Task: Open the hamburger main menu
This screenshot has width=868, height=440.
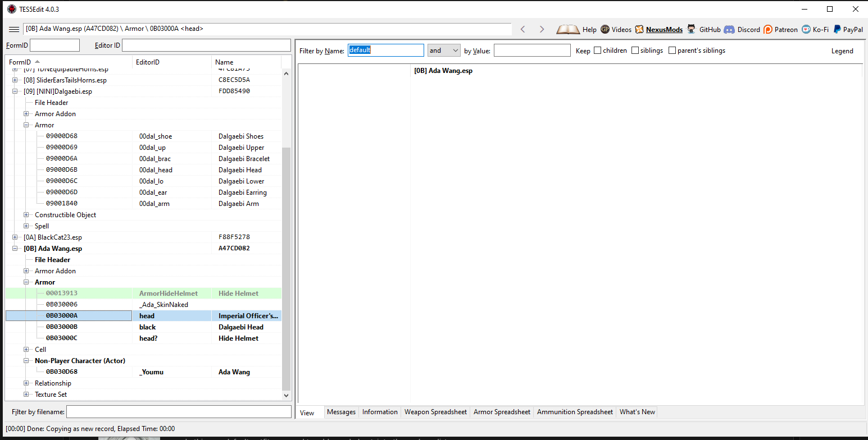Action: click(14, 29)
